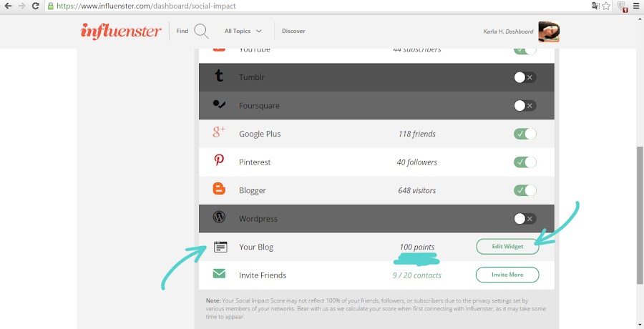Click the Google Plus g+ icon
The width and height of the screenshot is (644, 329).
click(x=219, y=132)
